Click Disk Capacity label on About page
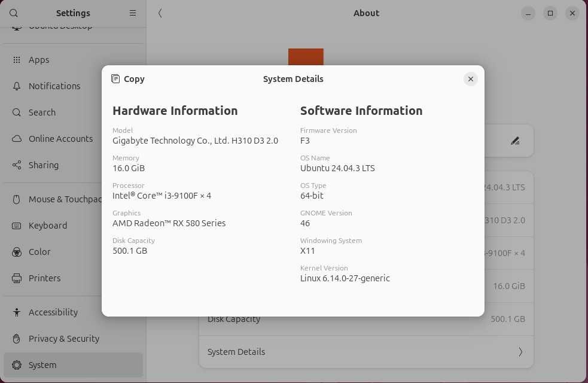The image size is (588, 383). 234,320
